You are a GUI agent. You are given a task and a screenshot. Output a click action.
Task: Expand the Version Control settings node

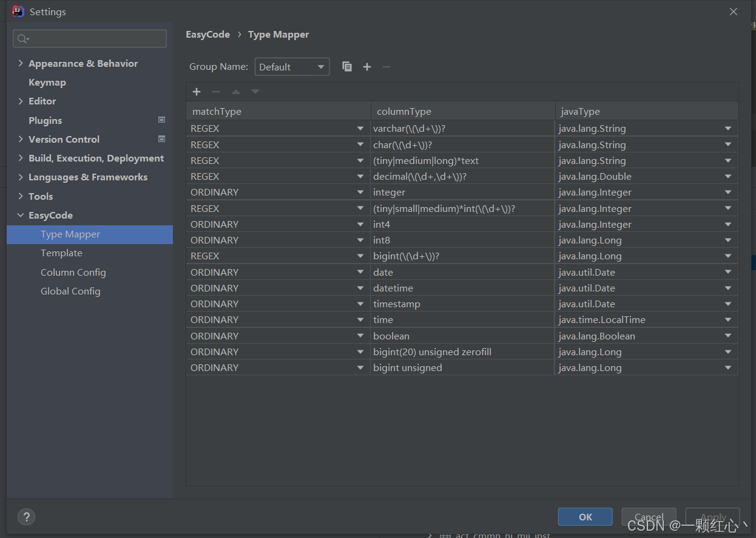click(x=21, y=139)
